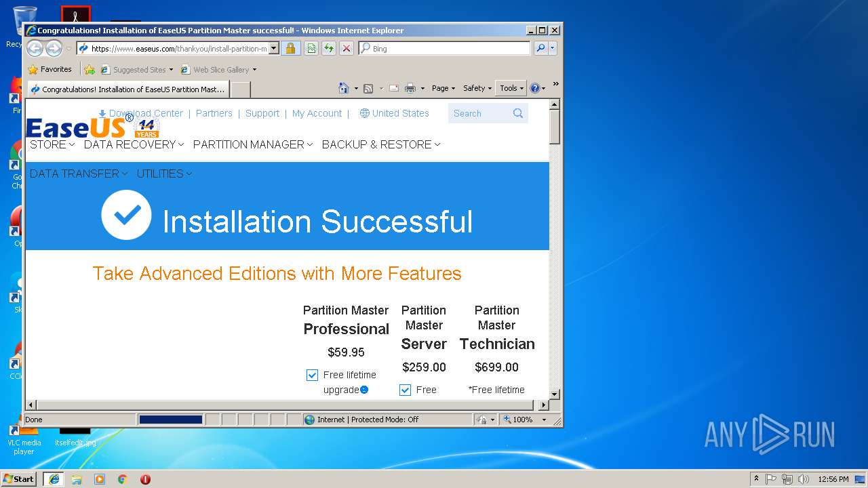This screenshot has height=488, width=868.
Task: Click the info icon beside 'upgrade'
Action: point(364,390)
